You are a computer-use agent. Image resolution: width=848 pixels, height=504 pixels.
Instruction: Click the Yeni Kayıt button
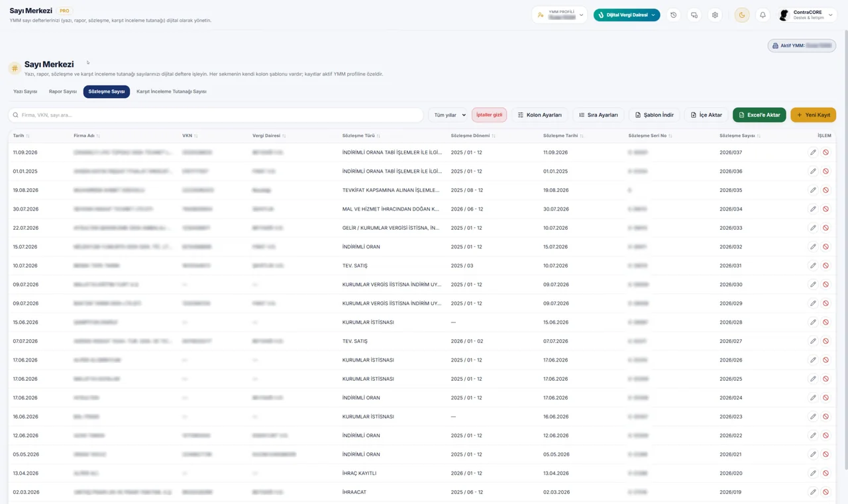(x=814, y=115)
